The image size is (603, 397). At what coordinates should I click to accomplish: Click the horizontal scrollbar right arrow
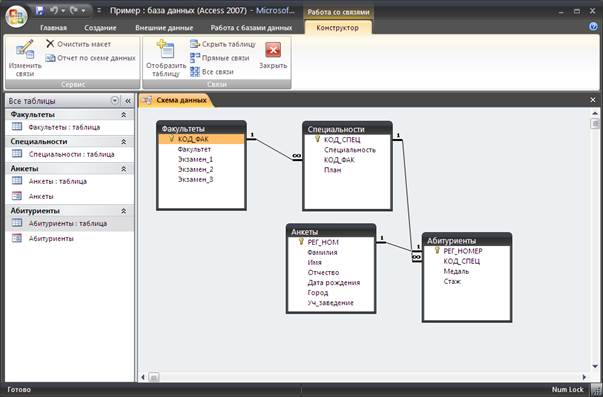(584, 377)
